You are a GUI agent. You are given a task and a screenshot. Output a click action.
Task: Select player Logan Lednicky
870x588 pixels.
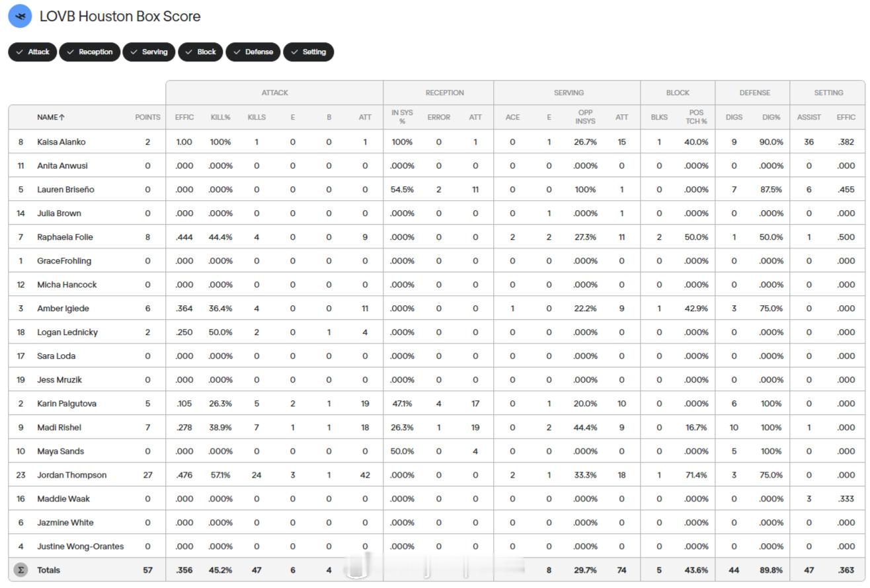tap(67, 332)
